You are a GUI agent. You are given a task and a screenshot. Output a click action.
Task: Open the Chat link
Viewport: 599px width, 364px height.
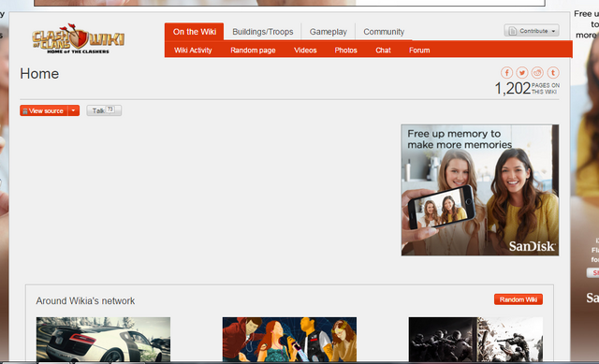[x=383, y=50]
